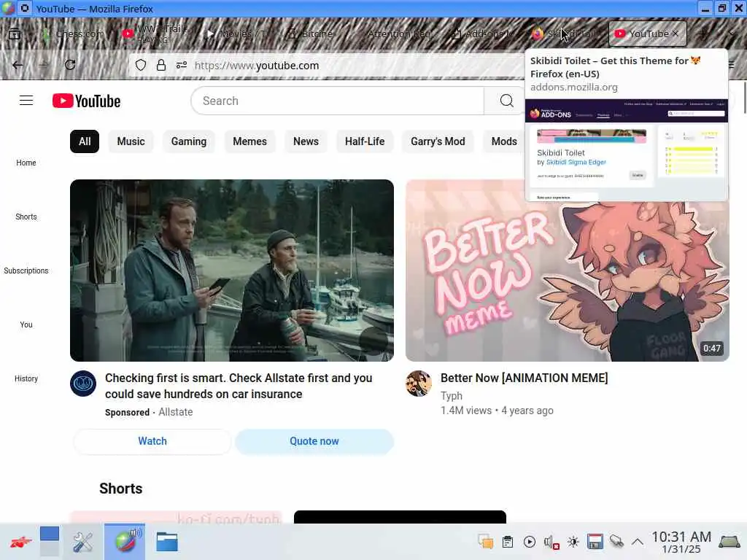Select the Music filter chip
The image size is (747, 560).
coord(131,141)
